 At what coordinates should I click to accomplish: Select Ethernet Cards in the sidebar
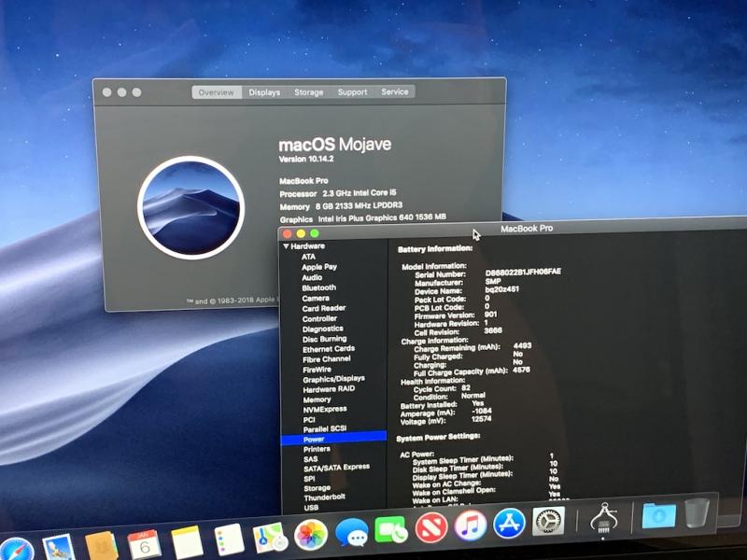pyautogui.click(x=329, y=349)
